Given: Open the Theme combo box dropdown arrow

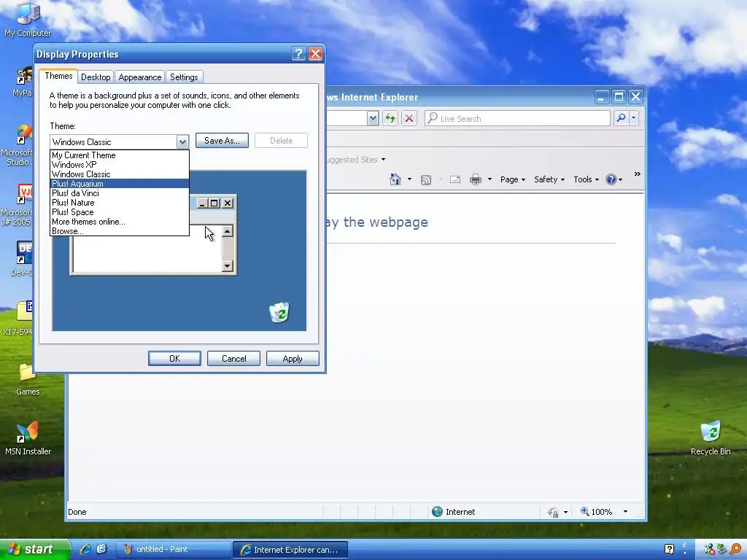Looking at the screenshot, I should click(182, 142).
